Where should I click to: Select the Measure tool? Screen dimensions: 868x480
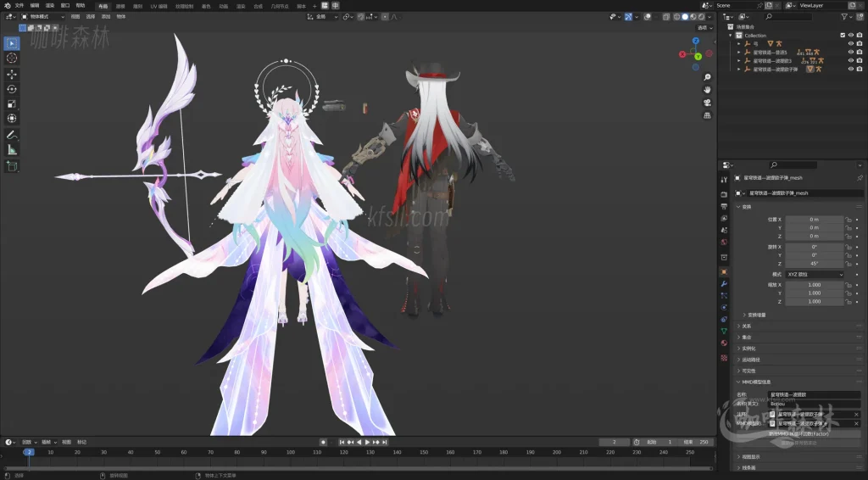point(12,149)
